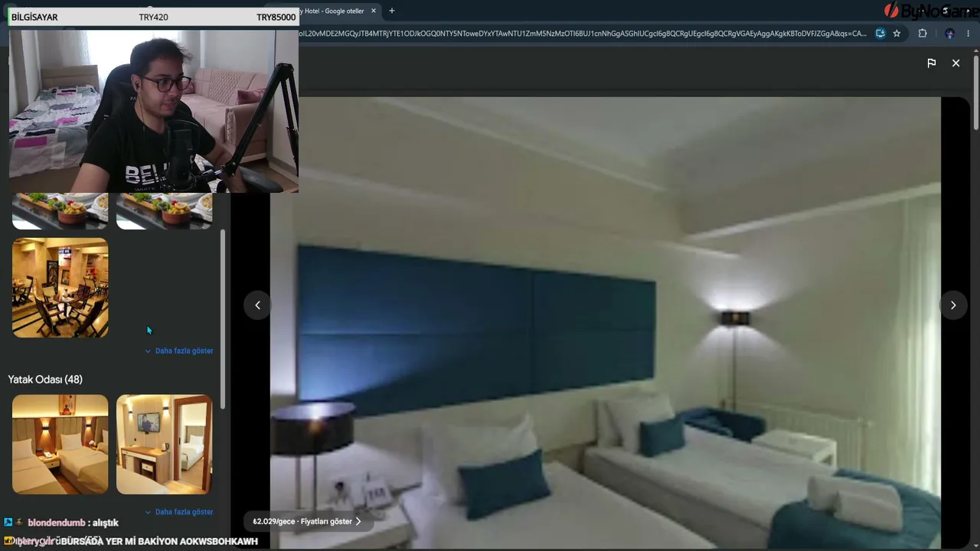Click the TRY85000 overlay value
The image size is (980, 551).
coord(276,17)
